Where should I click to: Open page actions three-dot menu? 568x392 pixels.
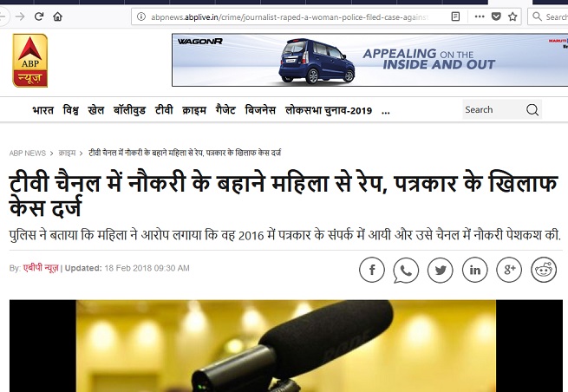(480, 16)
